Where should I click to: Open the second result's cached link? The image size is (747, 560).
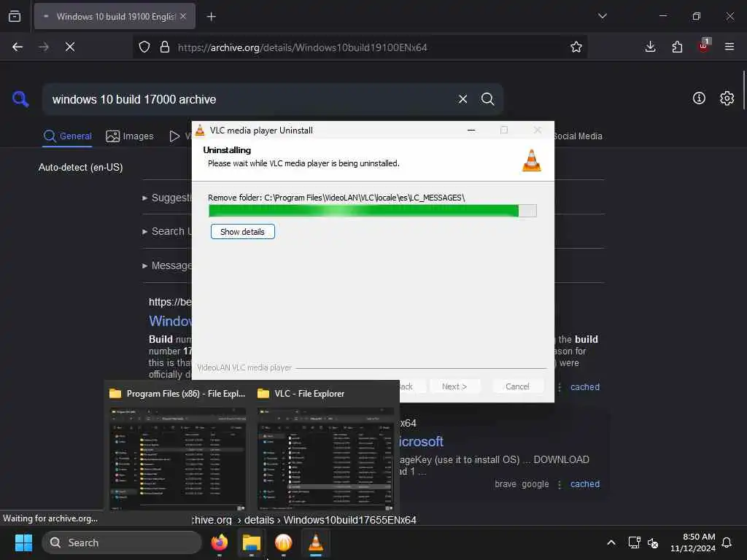coord(585,484)
